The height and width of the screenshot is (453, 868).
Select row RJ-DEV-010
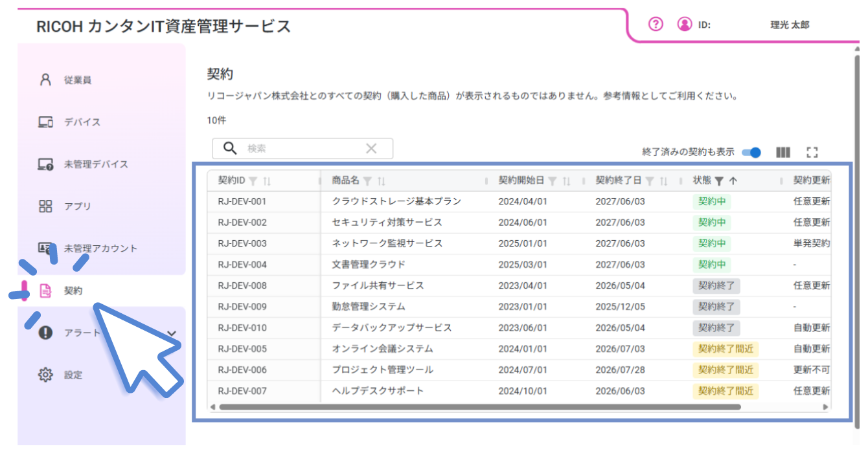[x=519, y=327]
